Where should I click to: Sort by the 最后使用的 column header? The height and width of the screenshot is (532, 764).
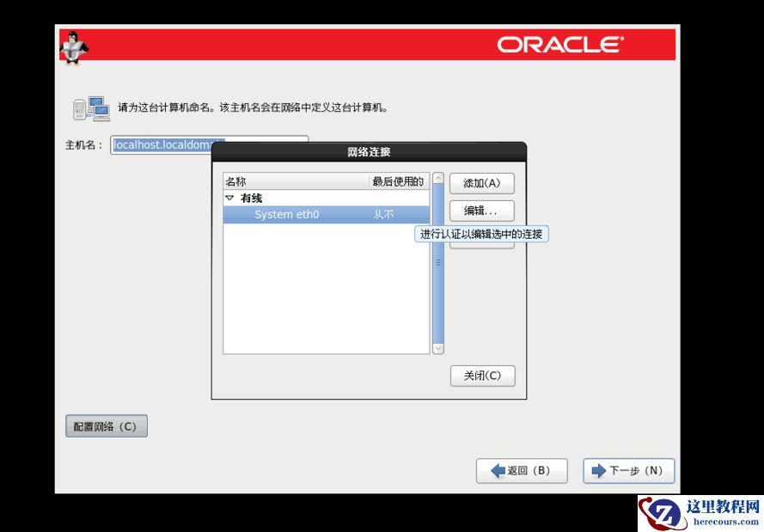click(x=399, y=181)
